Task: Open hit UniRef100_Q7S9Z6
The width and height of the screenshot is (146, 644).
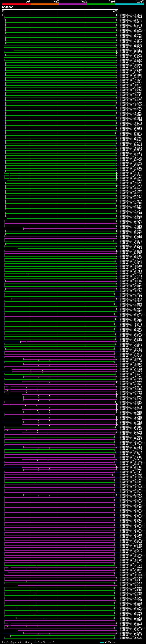Action: [x=131, y=32]
